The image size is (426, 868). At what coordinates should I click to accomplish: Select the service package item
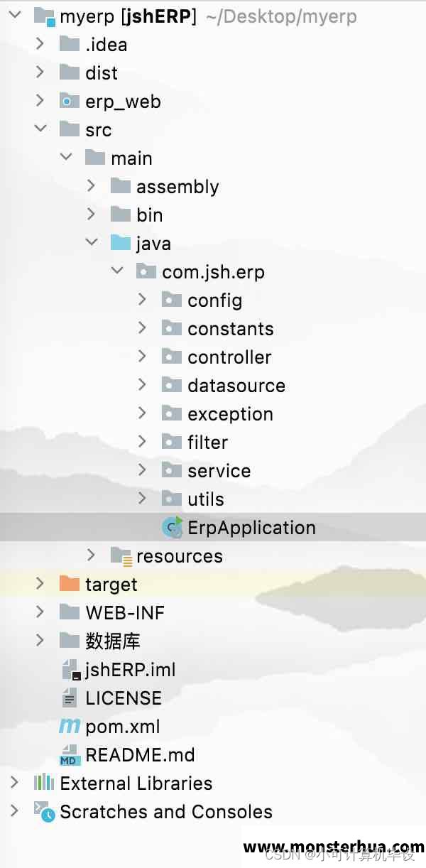(207, 470)
